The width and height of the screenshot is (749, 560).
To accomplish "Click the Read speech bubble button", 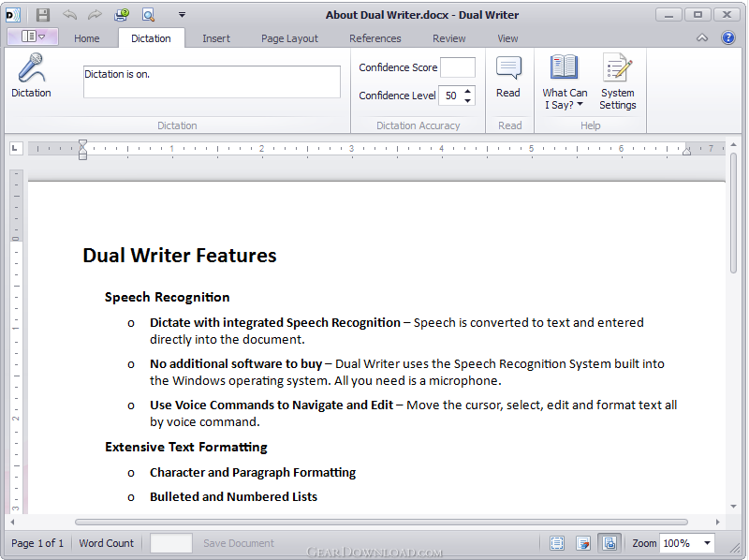I will 508,77.
